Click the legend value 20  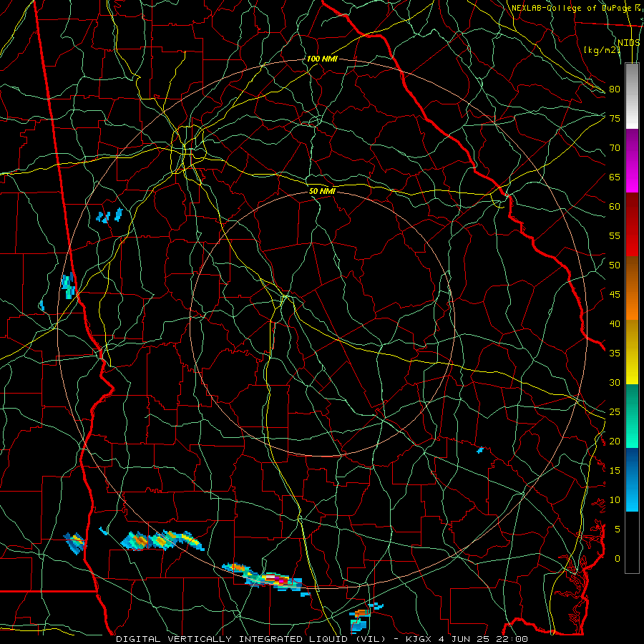click(615, 441)
